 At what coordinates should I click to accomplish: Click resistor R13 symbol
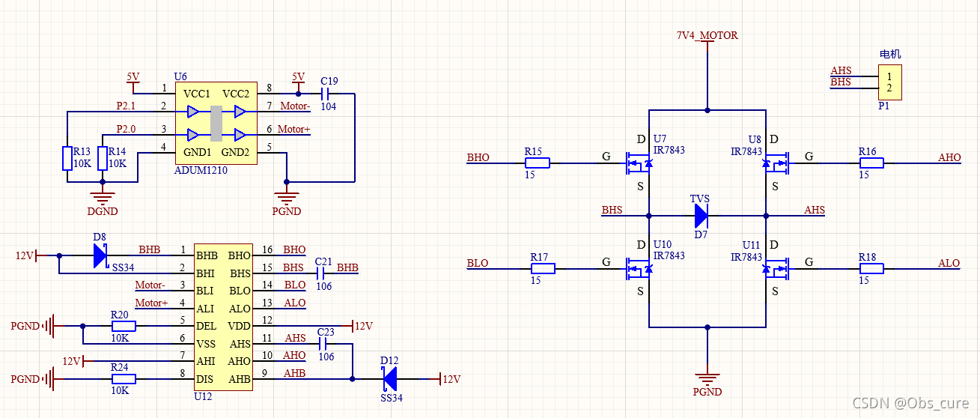[67, 158]
